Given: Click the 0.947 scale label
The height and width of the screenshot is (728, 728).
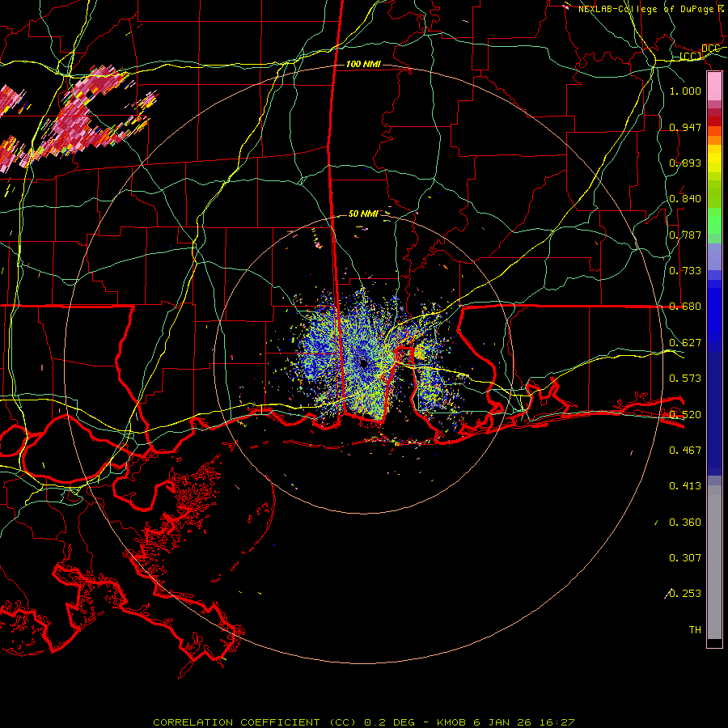Looking at the screenshot, I should point(685,127).
